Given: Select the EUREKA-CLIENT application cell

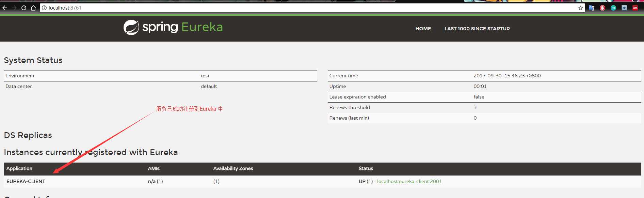Looking at the screenshot, I should 26,181.
